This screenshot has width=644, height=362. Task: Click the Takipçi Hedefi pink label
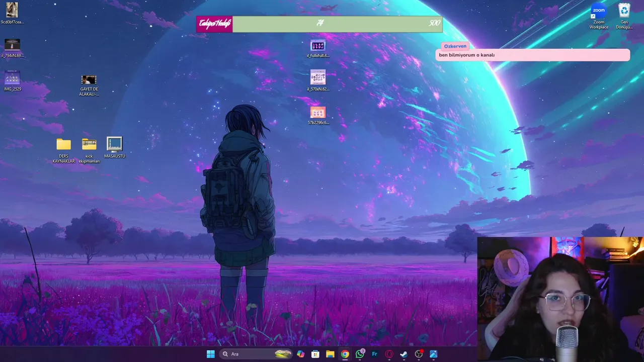tap(215, 24)
